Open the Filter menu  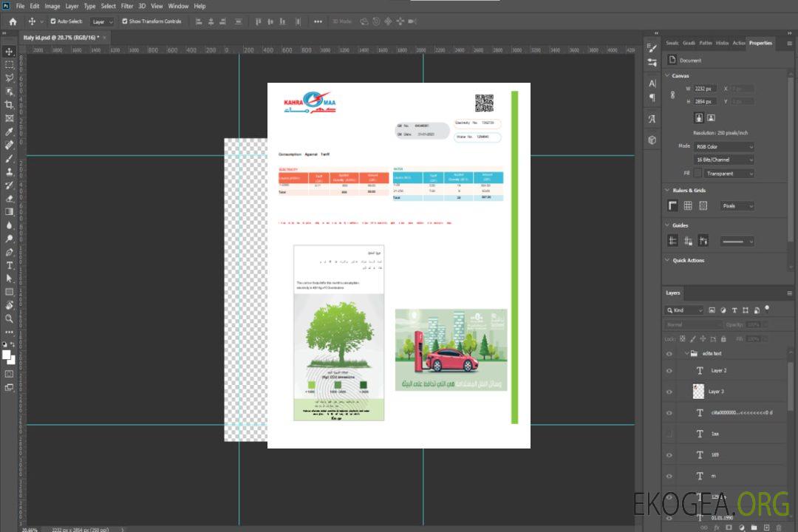[127, 6]
